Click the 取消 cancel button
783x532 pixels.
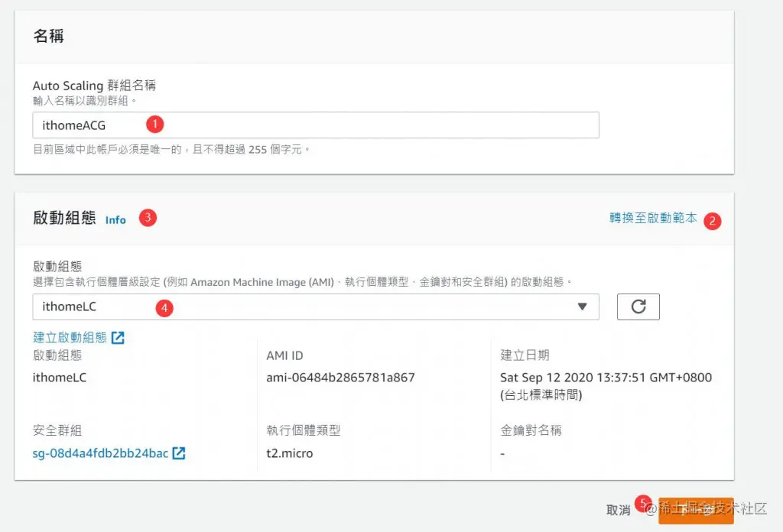pos(618,510)
